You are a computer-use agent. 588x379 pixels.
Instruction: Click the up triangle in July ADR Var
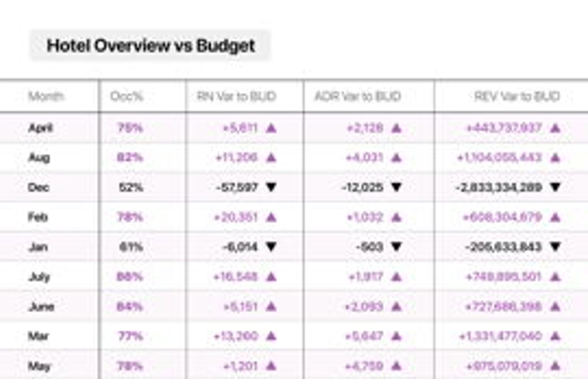[x=396, y=277]
